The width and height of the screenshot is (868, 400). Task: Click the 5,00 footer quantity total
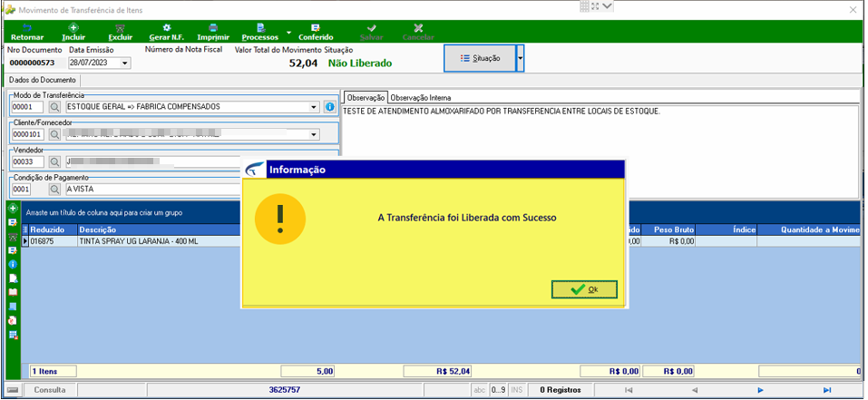point(307,371)
